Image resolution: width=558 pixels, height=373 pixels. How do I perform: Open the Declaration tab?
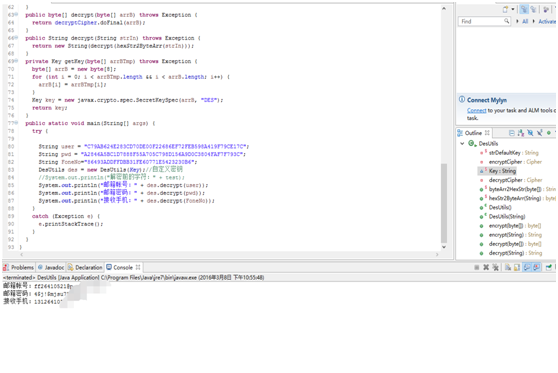[x=85, y=267]
